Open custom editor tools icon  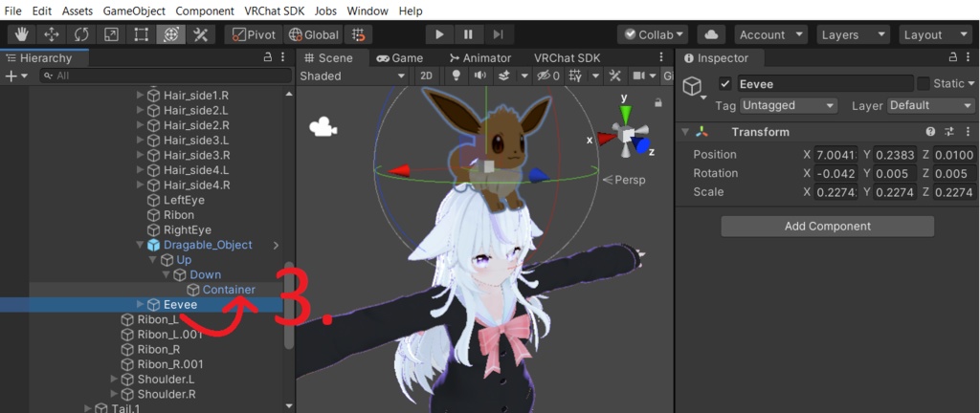tap(201, 35)
